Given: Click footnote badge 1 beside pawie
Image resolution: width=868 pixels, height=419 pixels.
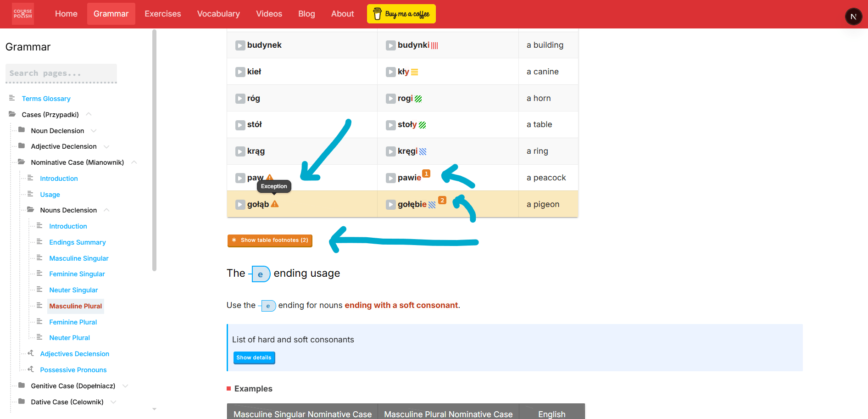Looking at the screenshot, I should [x=426, y=173].
